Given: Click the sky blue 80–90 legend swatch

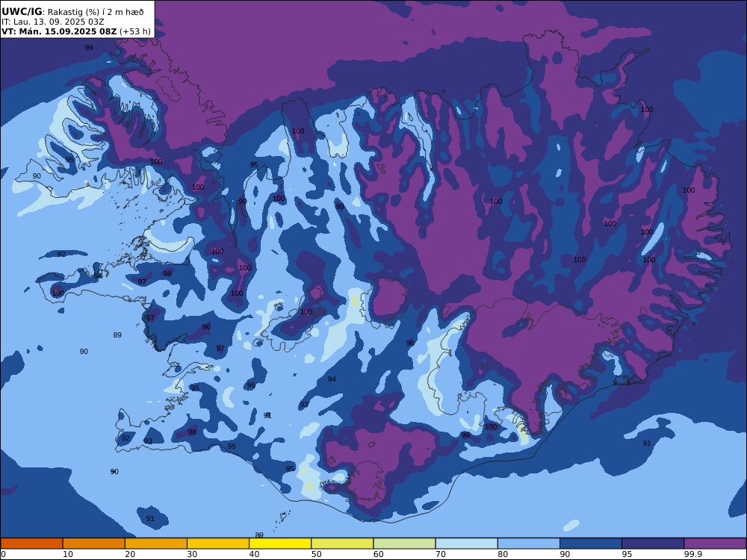Looking at the screenshot, I should click(x=529, y=544).
